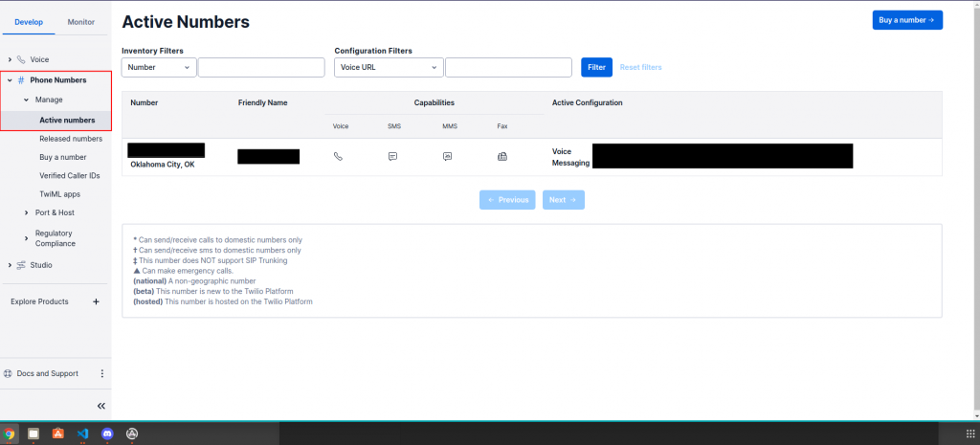Open Google Chrome from the taskbar
This screenshot has height=445, width=980.
click(x=9, y=434)
